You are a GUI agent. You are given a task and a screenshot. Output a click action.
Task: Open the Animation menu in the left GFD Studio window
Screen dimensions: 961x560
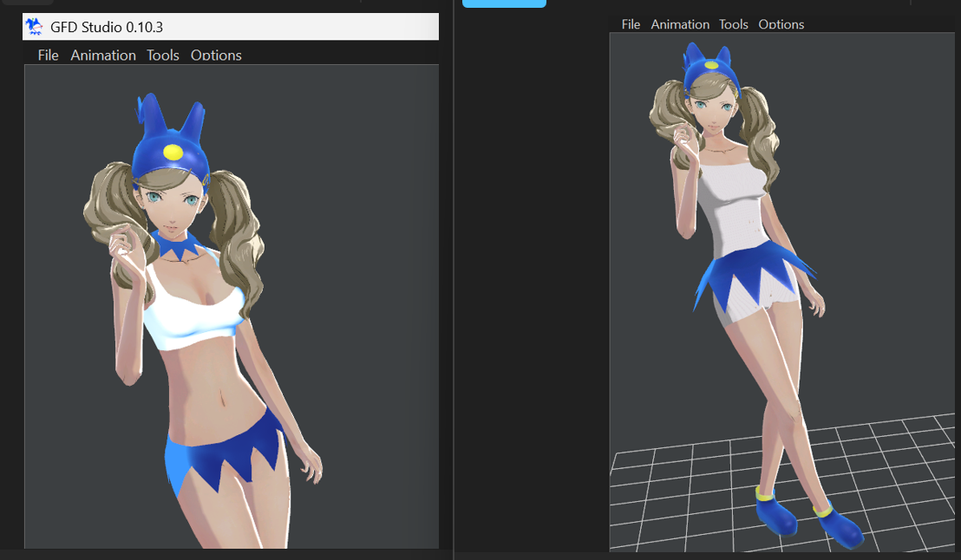click(103, 55)
